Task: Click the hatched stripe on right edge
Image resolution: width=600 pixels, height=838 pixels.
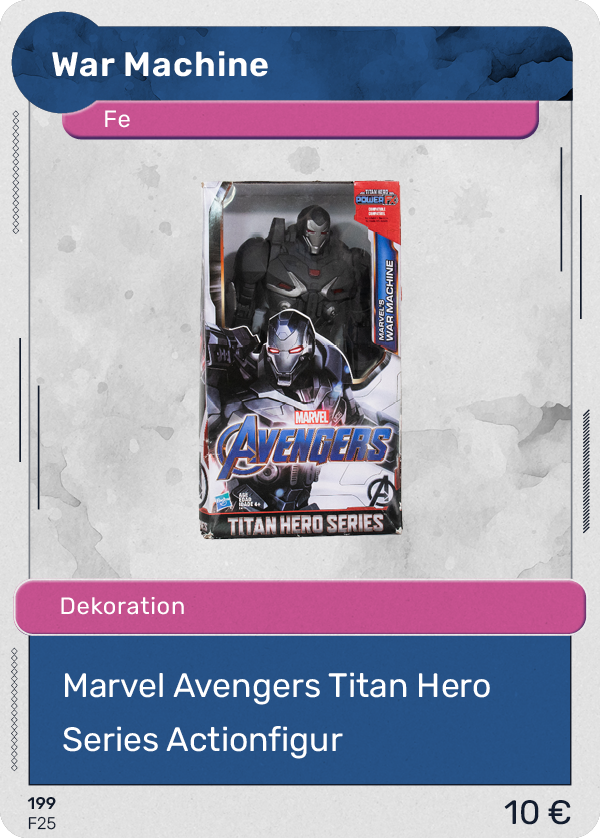Action: [586, 471]
